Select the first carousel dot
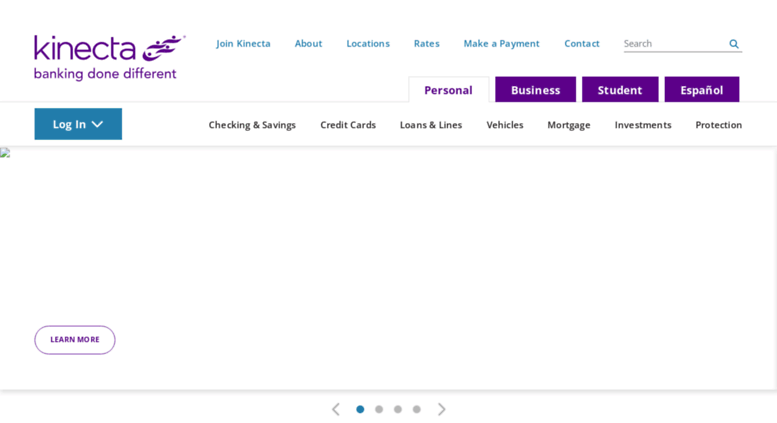Image resolution: width=777 pixels, height=423 pixels. click(x=360, y=409)
